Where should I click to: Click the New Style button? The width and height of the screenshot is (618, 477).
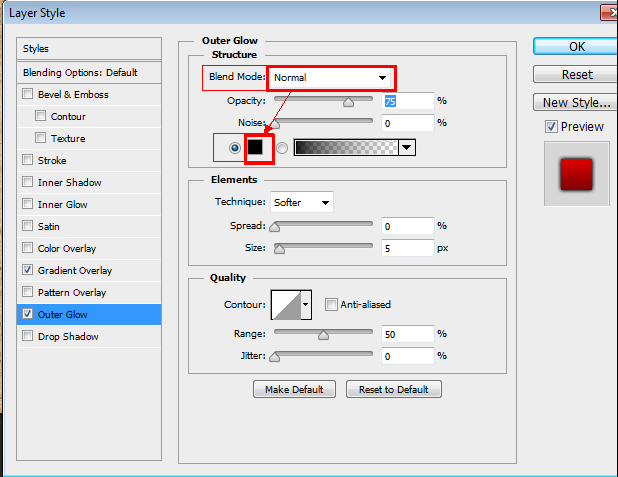click(x=576, y=102)
